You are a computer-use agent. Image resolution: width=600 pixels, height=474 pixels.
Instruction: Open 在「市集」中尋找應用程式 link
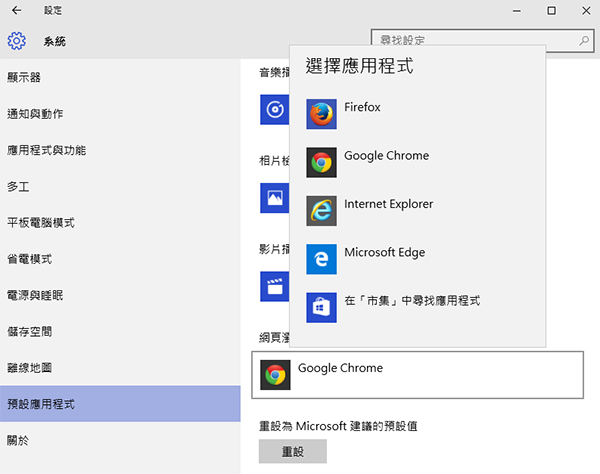[x=412, y=301]
